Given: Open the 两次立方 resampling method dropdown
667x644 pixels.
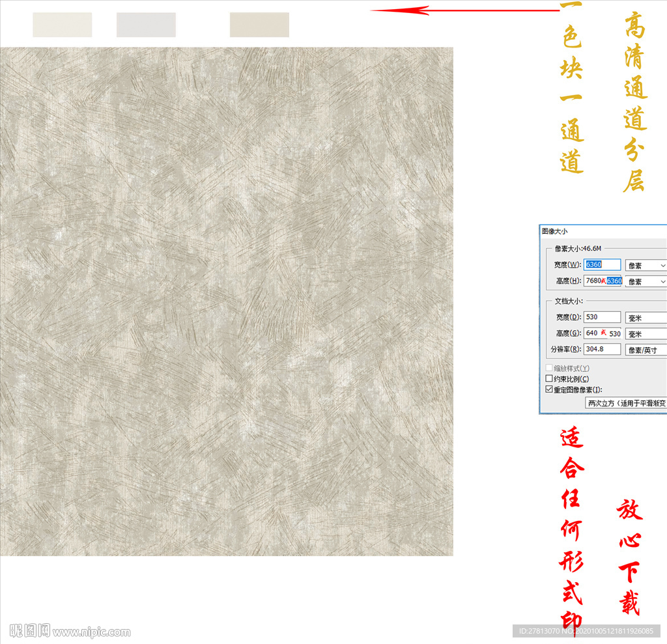Looking at the screenshot, I should tap(626, 403).
